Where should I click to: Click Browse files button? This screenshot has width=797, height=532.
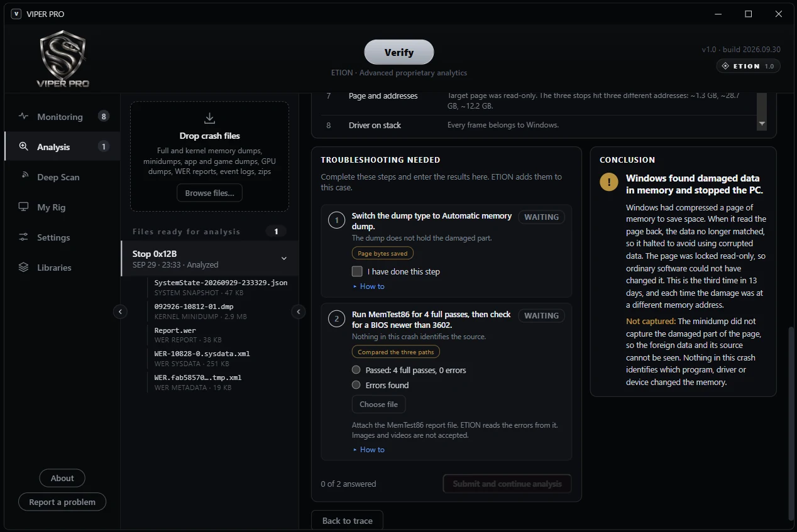[x=209, y=193]
